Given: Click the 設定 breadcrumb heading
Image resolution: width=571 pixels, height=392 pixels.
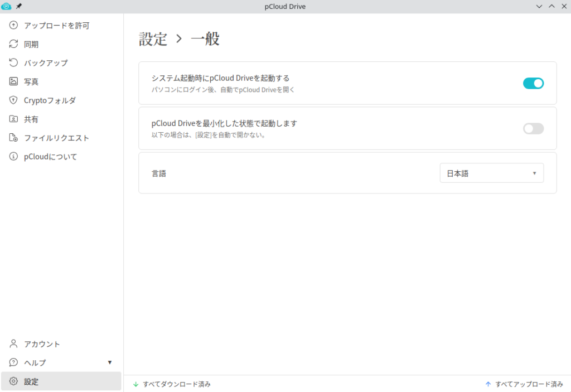Looking at the screenshot, I should 153,39.
